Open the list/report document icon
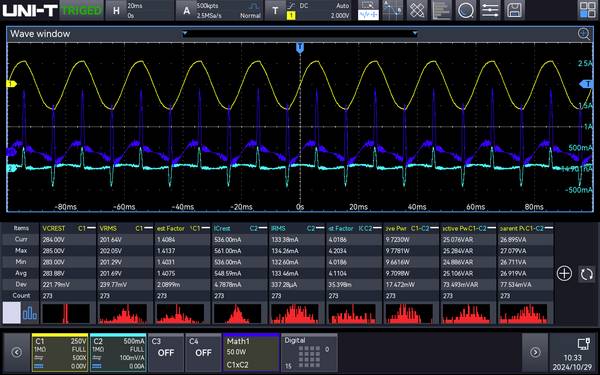 [x=441, y=10]
